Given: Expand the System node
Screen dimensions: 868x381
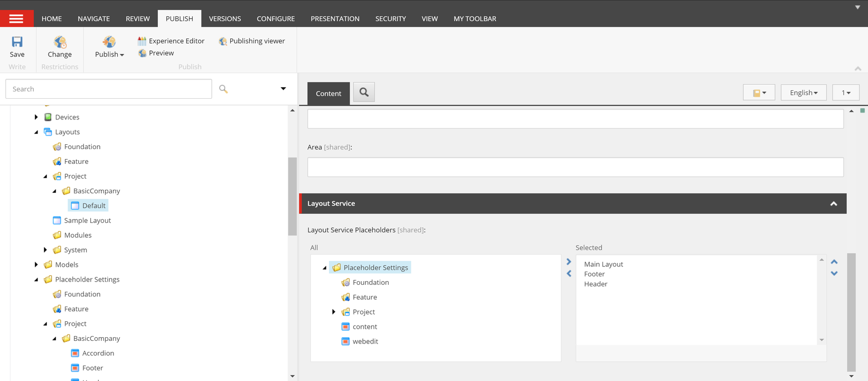Looking at the screenshot, I should coord(45,250).
